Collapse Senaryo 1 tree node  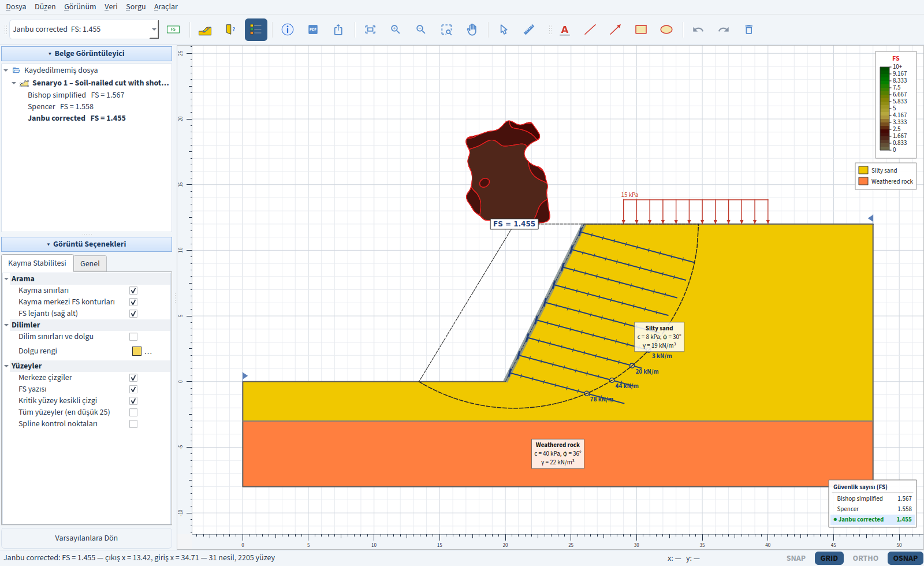click(x=14, y=83)
